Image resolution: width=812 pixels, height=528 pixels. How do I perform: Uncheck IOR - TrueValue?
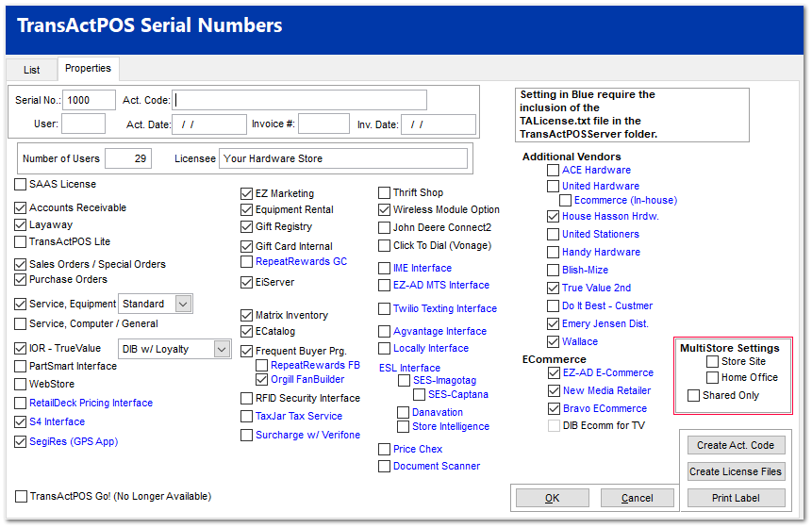[x=20, y=348]
